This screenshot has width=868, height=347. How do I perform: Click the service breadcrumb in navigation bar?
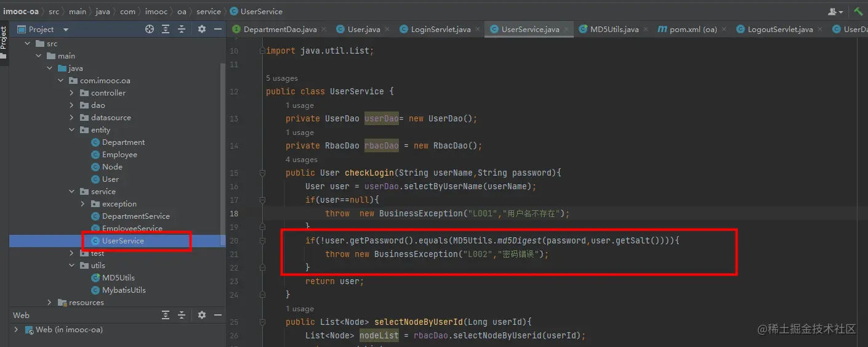click(209, 11)
